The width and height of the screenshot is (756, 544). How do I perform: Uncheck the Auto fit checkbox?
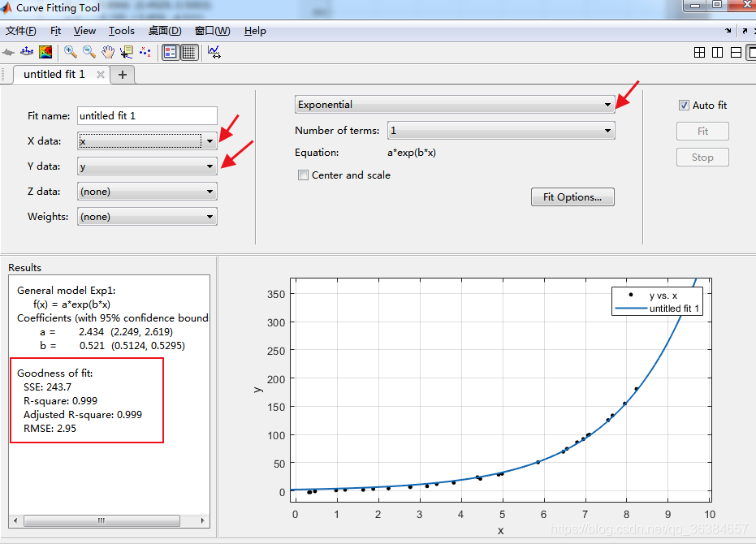(684, 105)
